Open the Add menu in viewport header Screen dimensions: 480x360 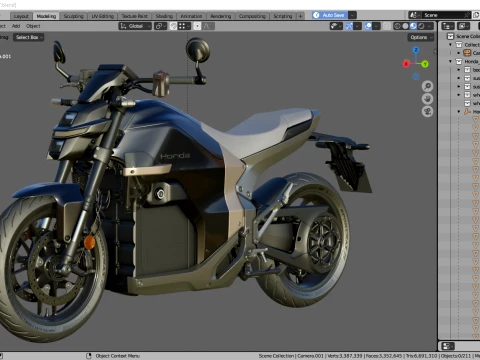(x=16, y=26)
